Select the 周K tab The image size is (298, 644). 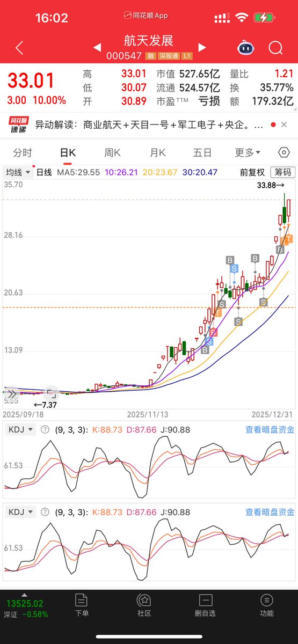(x=113, y=153)
